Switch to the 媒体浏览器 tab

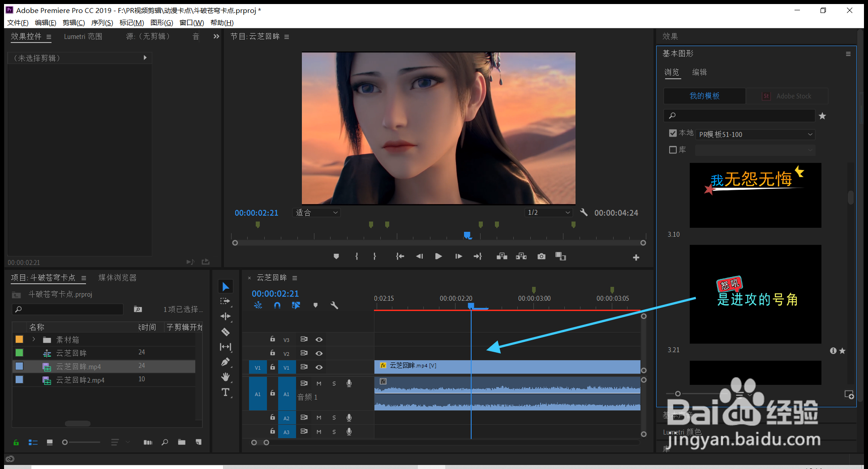(x=117, y=278)
